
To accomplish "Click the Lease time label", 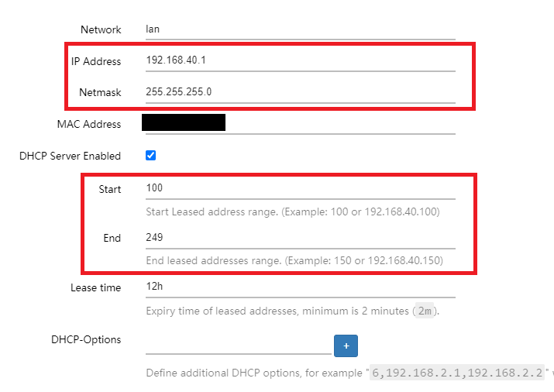I will [x=95, y=287].
